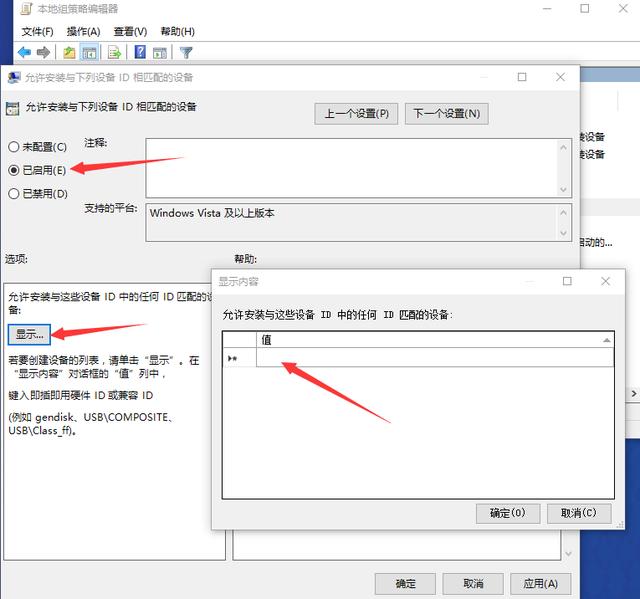
Task: Open the 操作(A) menu
Action: (x=83, y=31)
